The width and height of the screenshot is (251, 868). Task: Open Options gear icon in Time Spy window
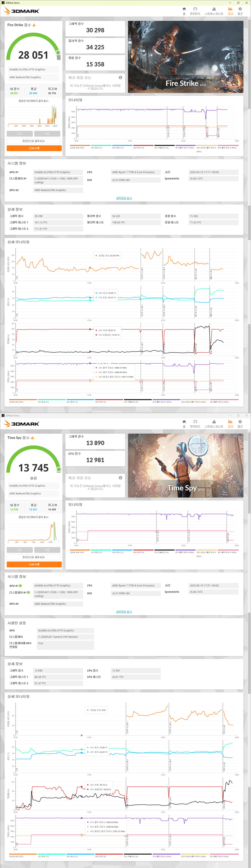pos(240,422)
